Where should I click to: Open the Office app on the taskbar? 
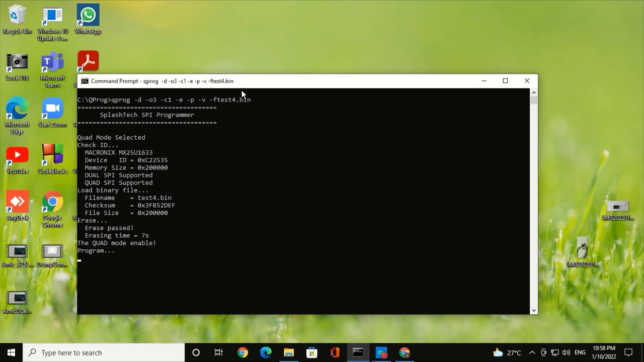pyautogui.click(x=335, y=352)
